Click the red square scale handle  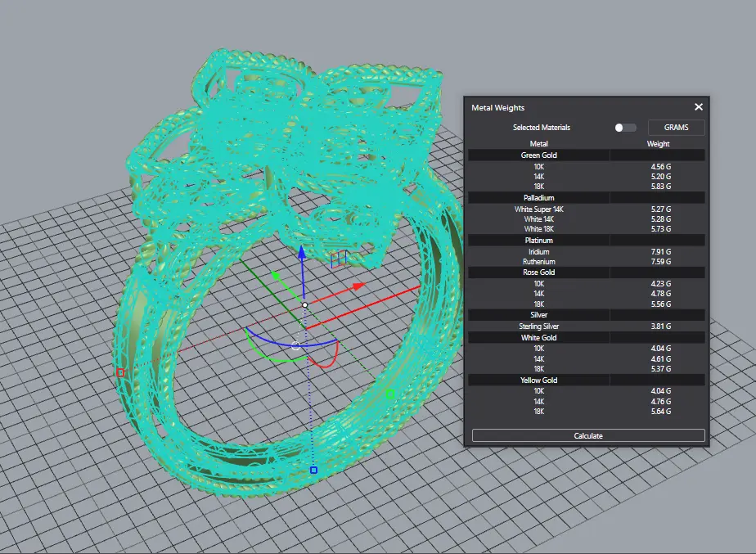pyautogui.click(x=120, y=372)
